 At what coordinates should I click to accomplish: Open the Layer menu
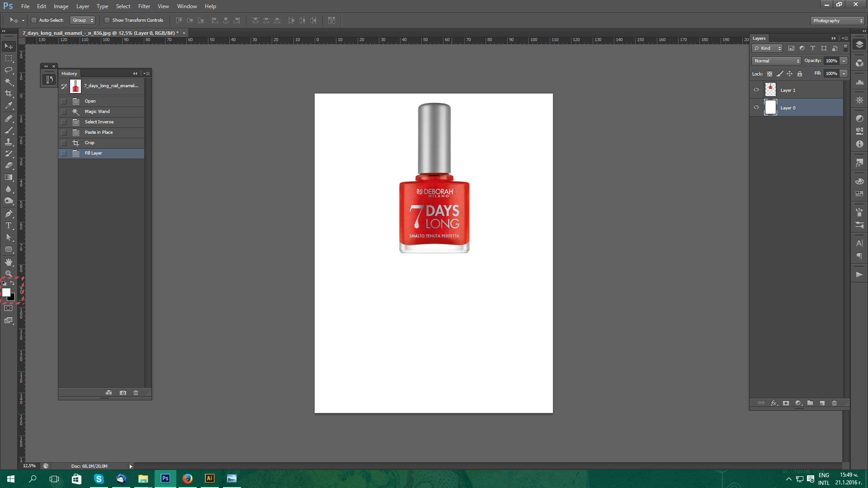[x=83, y=6]
